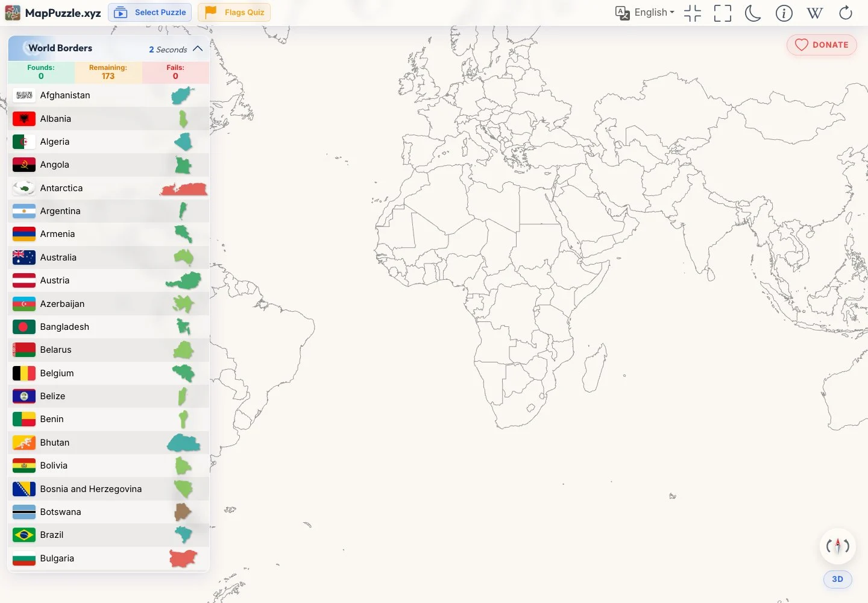Select Brazil in the list
The height and width of the screenshot is (603, 868).
pyautogui.click(x=108, y=535)
